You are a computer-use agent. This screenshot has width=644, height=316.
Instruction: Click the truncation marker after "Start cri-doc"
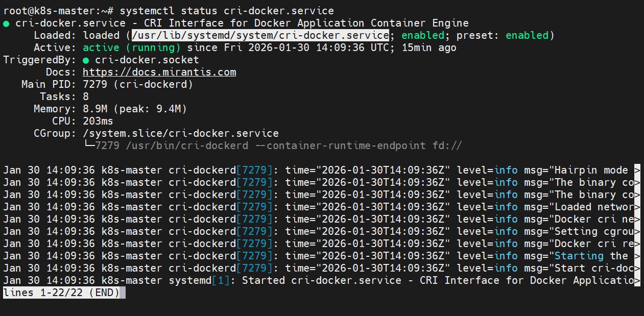pyautogui.click(x=637, y=269)
